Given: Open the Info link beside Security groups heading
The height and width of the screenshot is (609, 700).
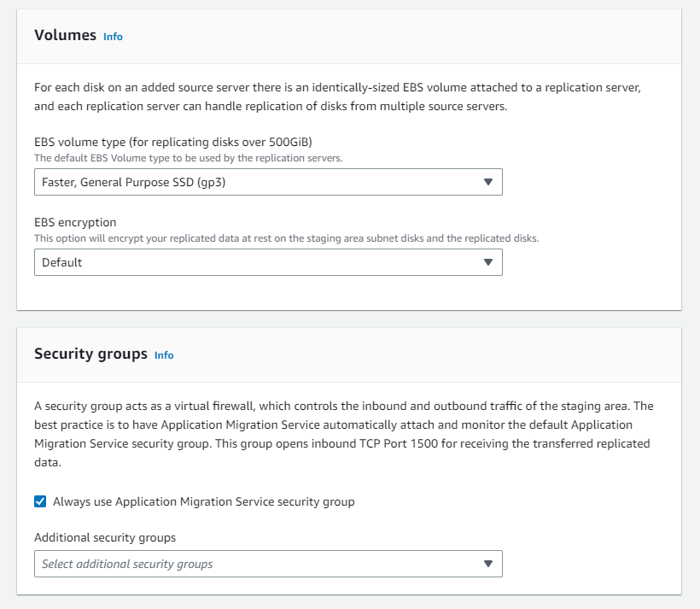Looking at the screenshot, I should click(164, 355).
